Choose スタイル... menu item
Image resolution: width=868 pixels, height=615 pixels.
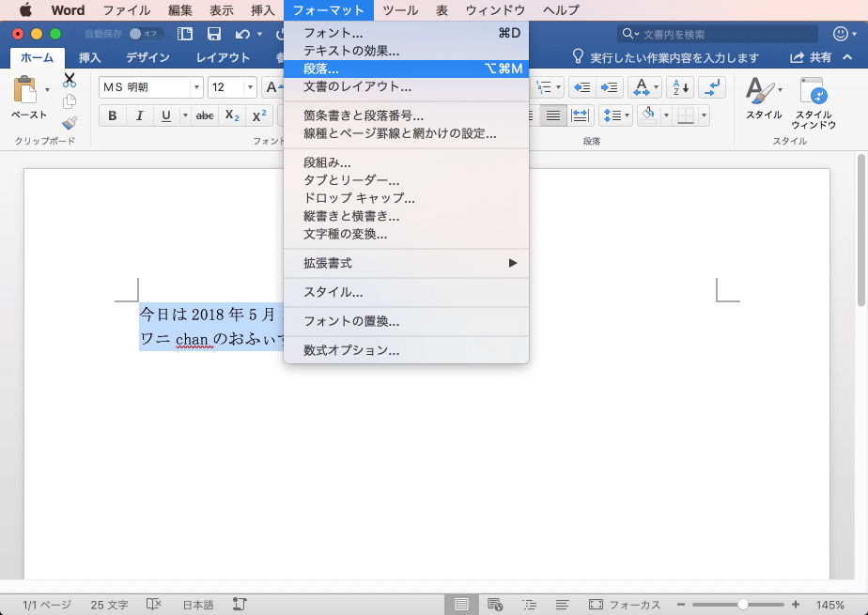(x=407, y=292)
